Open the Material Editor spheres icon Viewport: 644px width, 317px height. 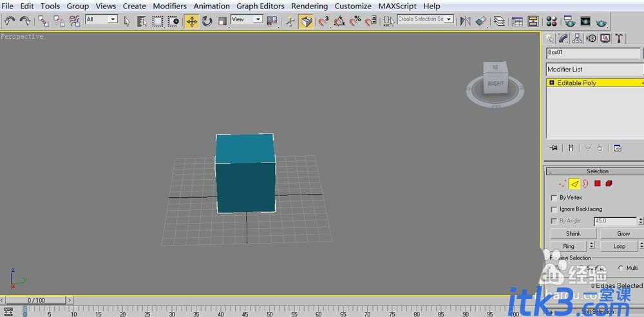tap(552, 21)
